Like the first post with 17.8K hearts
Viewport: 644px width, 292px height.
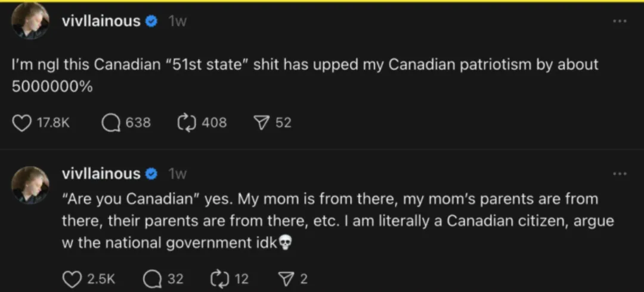22,123
